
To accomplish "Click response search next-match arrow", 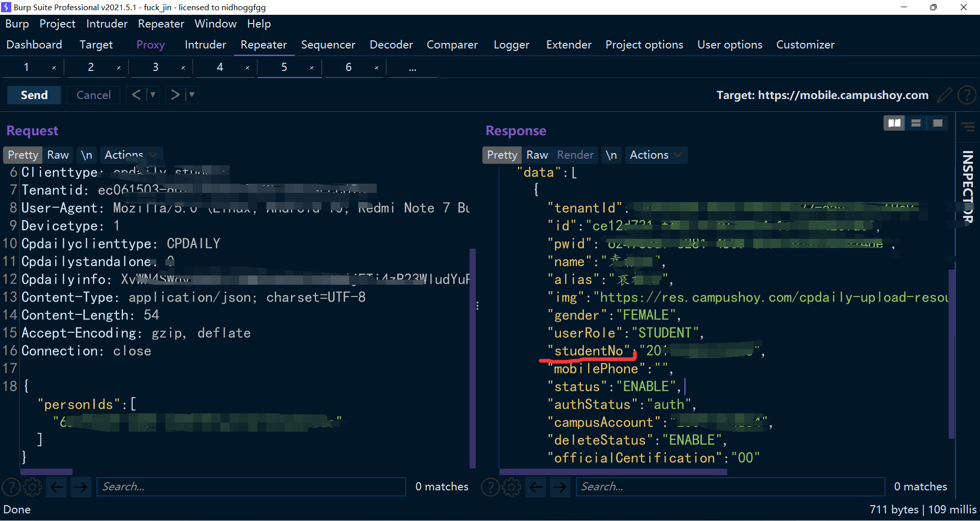I will click(560, 487).
